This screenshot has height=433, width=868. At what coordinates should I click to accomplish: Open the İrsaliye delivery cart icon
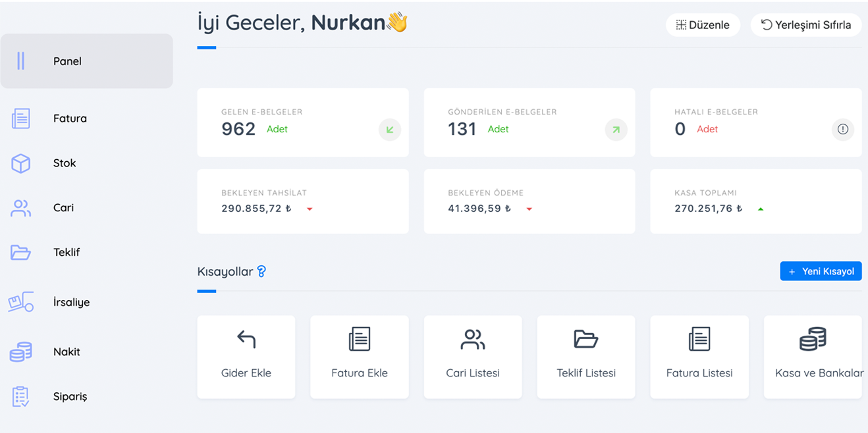[x=21, y=302]
